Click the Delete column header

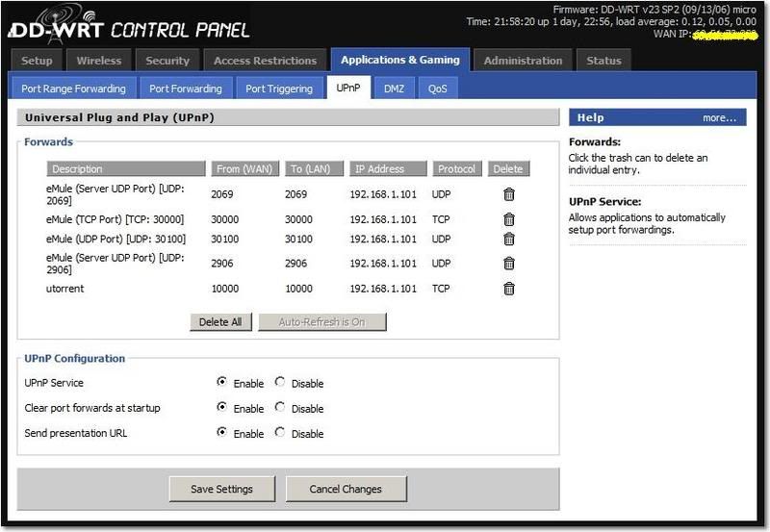pyautogui.click(x=508, y=168)
